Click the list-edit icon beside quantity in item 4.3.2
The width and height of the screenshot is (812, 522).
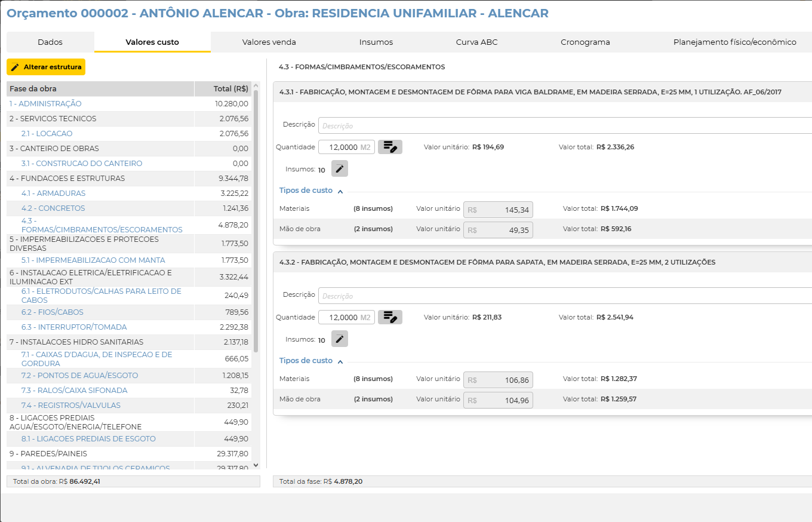pos(390,317)
